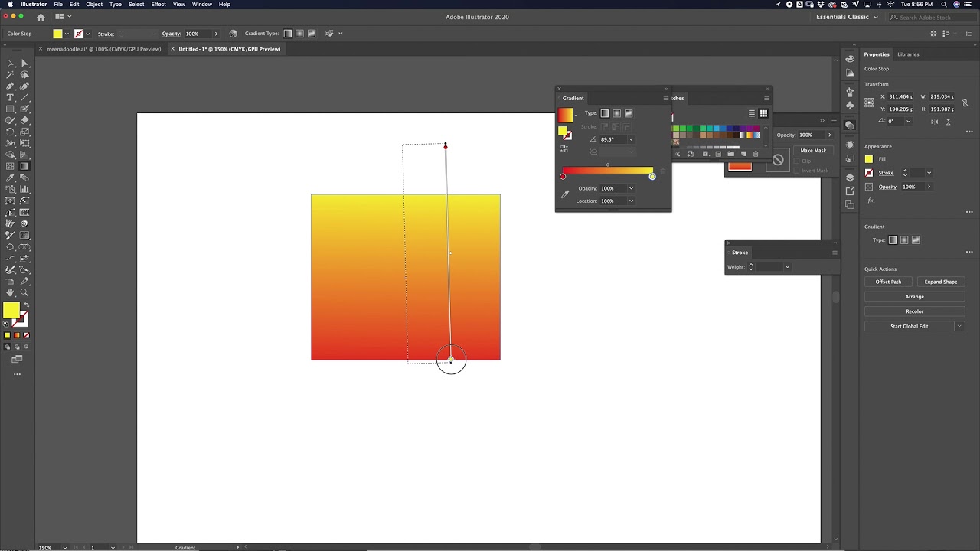This screenshot has width=980, height=551.
Task: Click the Make Mask button
Action: pyautogui.click(x=813, y=151)
